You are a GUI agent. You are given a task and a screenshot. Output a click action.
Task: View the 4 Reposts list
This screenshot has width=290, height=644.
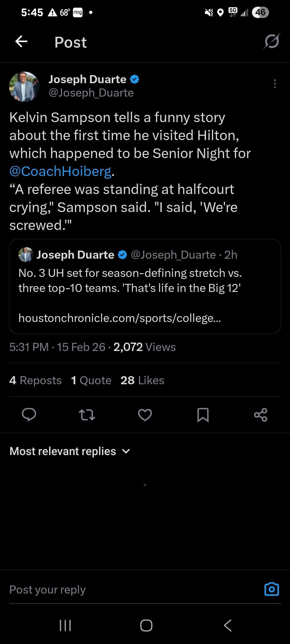point(35,380)
